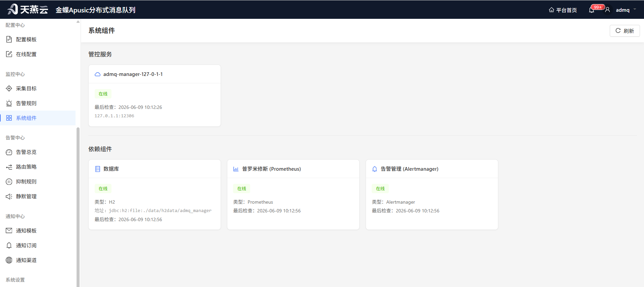Click the 普罗米修斯 (Prometheus) component card title
The image size is (644, 287).
point(271,169)
